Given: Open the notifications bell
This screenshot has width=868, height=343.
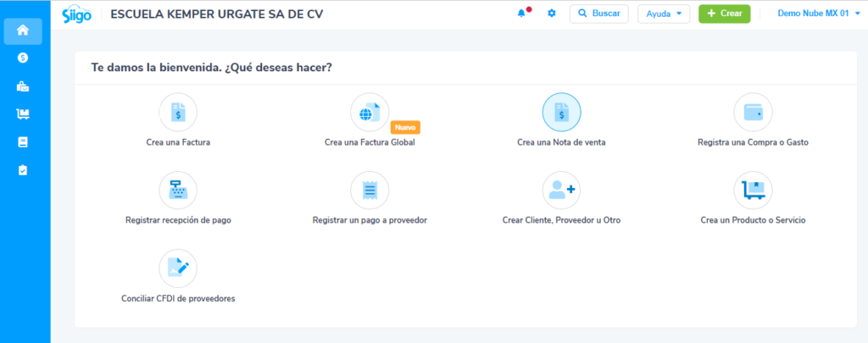Looking at the screenshot, I should [x=521, y=14].
